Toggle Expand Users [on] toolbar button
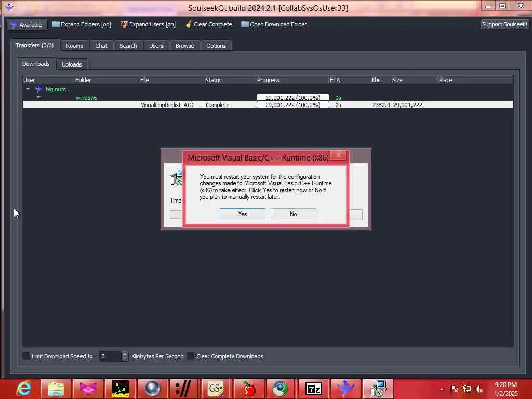The width and height of the screenshot is (532, 399). (x=148, y=24)
